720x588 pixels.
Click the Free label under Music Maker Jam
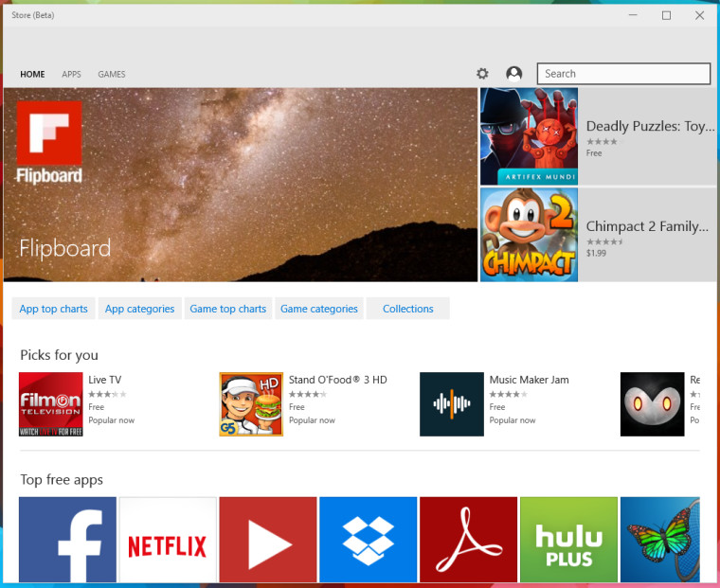(497, 407)
